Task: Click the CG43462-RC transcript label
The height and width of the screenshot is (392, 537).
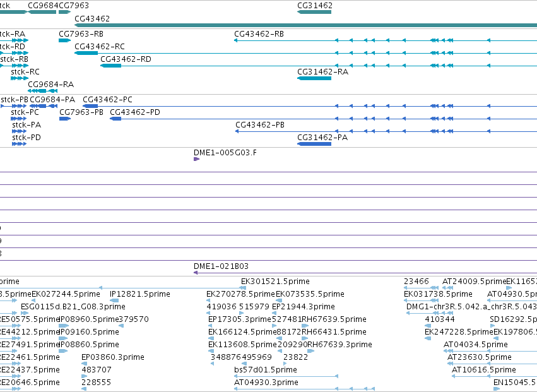Action: 100,47
